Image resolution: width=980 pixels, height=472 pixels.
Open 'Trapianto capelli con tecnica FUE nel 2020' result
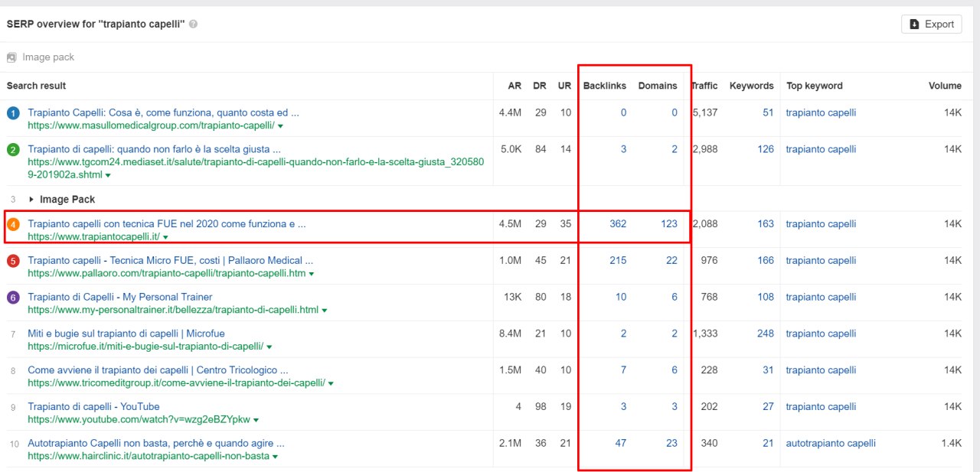click(x=167, y=223)
